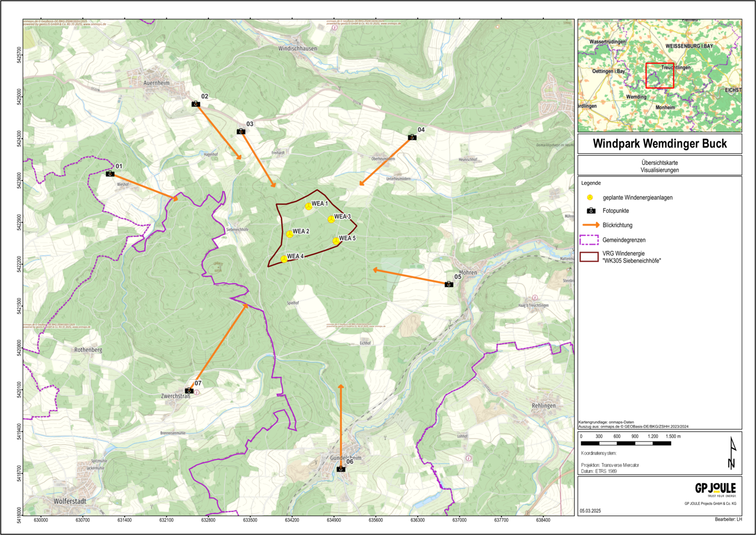Click the Wolferstadt place name label
Screen dimensions: 756x535
pos(70,501)
